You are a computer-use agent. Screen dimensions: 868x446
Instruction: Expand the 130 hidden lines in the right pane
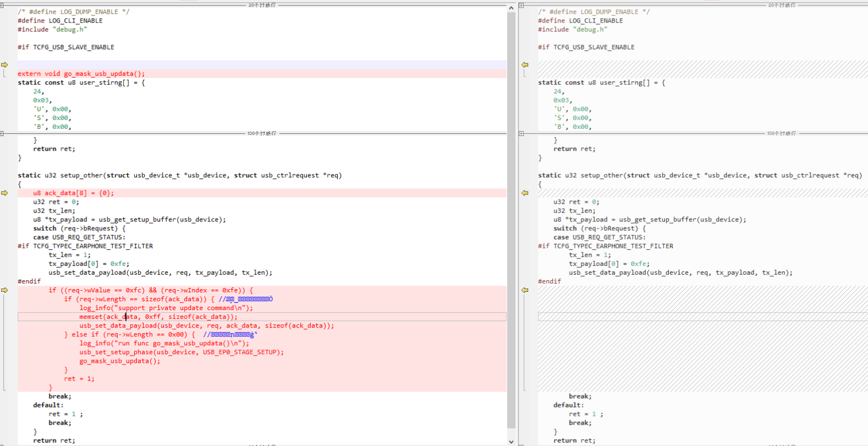click(521, 133)
